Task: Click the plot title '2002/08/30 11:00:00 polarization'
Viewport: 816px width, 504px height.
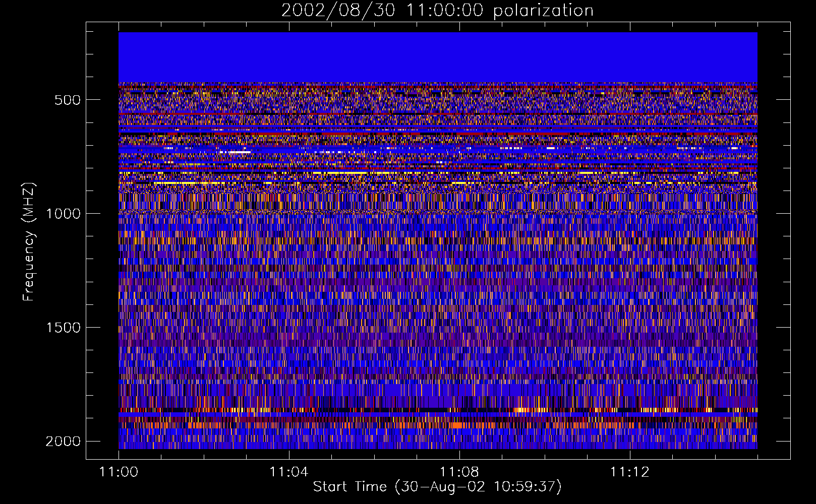Action: (437, 11)
